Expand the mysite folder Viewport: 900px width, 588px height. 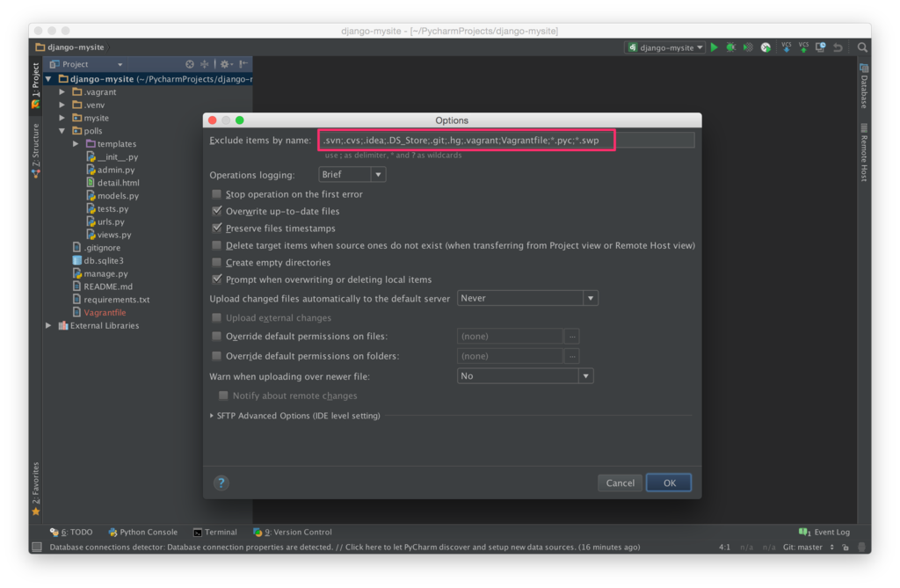click(62, 118)
